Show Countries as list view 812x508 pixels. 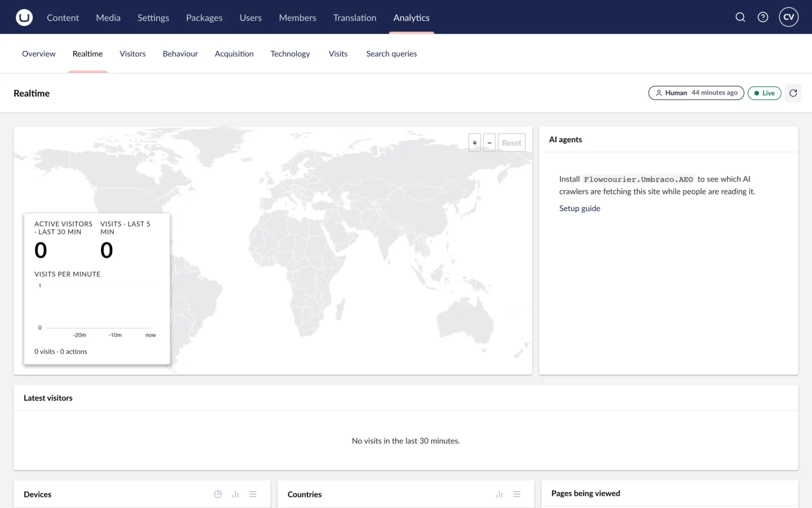point(517,494)
